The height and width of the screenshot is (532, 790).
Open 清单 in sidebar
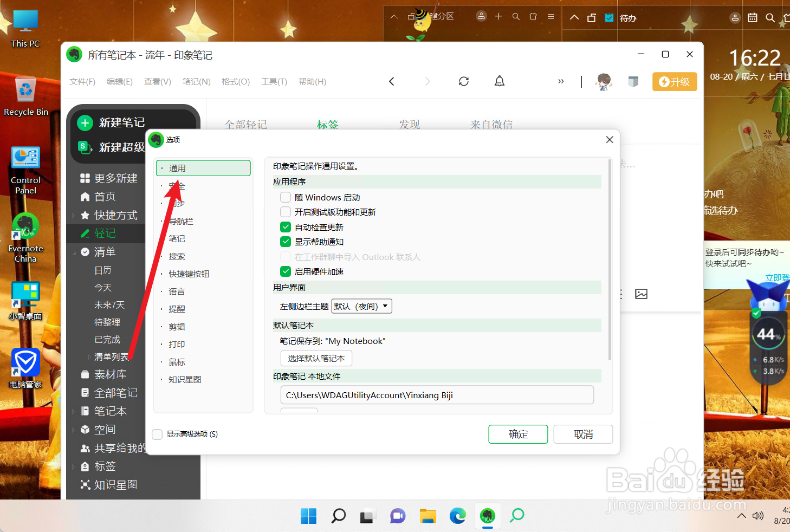coord(98,252)
